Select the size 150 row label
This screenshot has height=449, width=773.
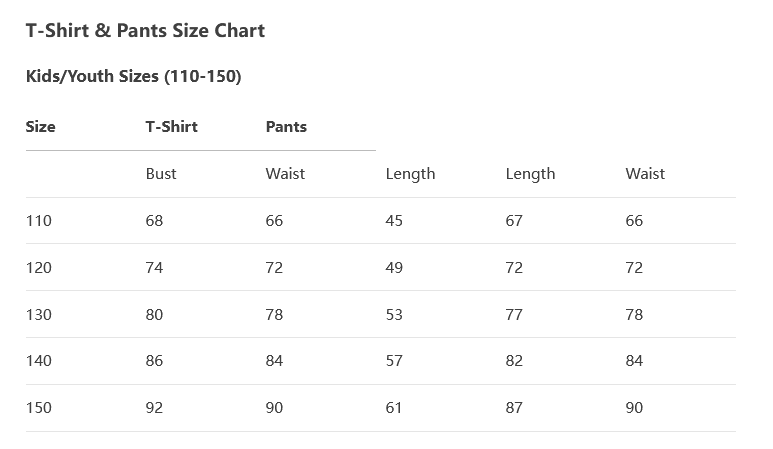click(38, 408)
